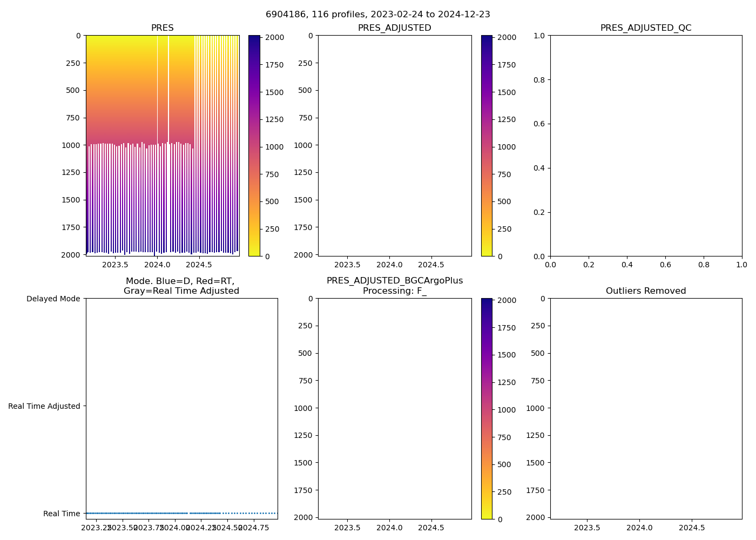756x540 pixels.
Task: Click the 1.0 y-tick on the PRES_ADJUSTED_QC plot
Action: [x=539, y=36]
